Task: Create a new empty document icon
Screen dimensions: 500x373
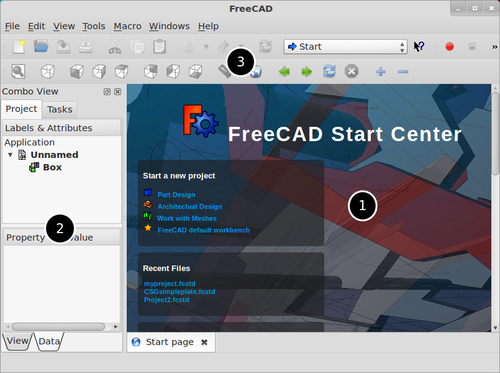Action: 19,46
